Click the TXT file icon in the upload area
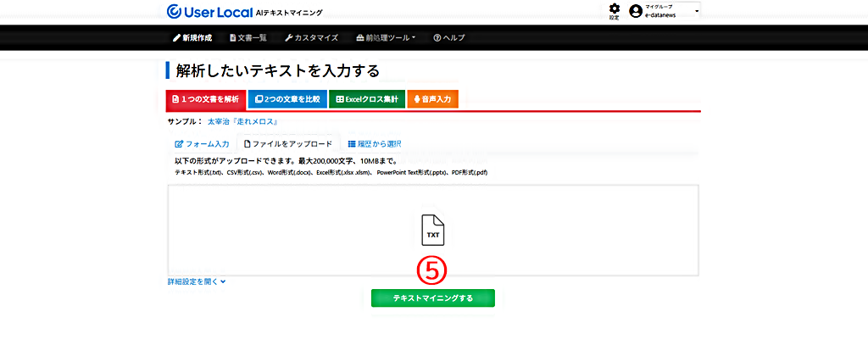This screenshot has width=868, height=345. click(433, 230)
